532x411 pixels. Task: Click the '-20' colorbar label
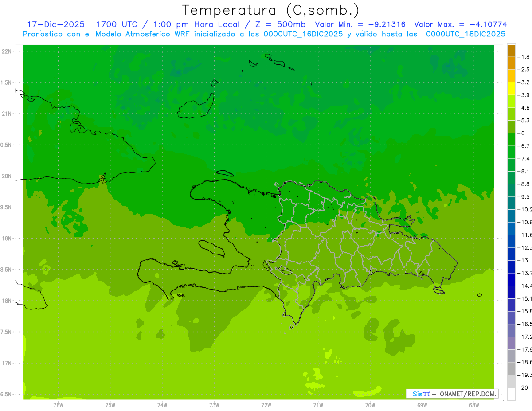[x=523, y=388]
